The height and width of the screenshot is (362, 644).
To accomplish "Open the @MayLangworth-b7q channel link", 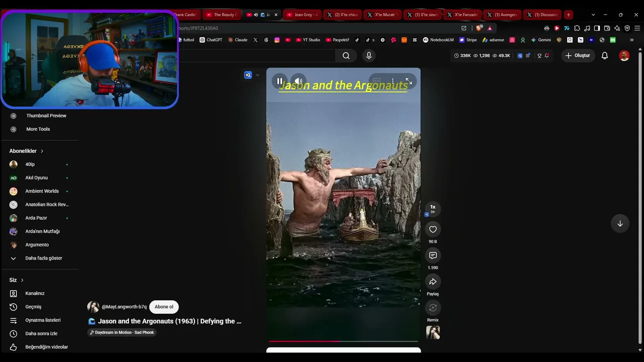I will click(x=124, y=307).
